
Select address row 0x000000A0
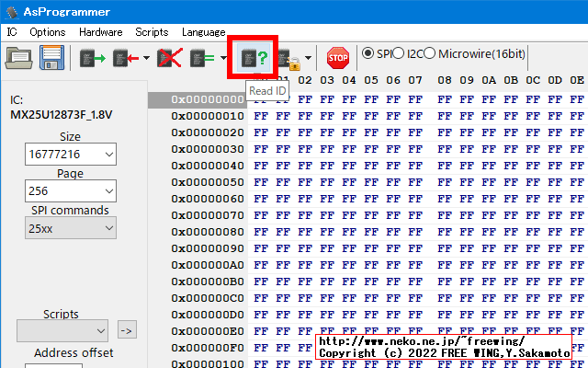pos(207,265)
